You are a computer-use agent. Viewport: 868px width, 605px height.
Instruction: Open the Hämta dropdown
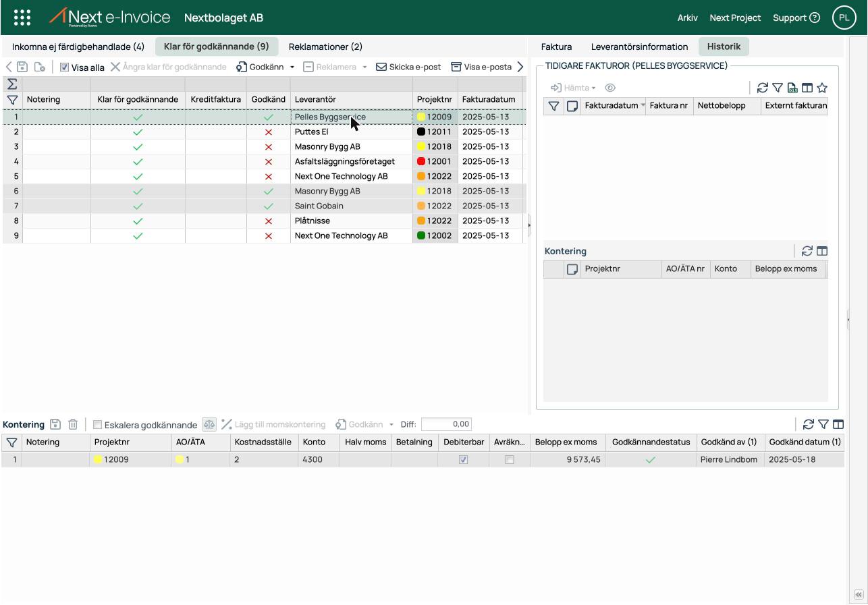click(x=572, y=88)
